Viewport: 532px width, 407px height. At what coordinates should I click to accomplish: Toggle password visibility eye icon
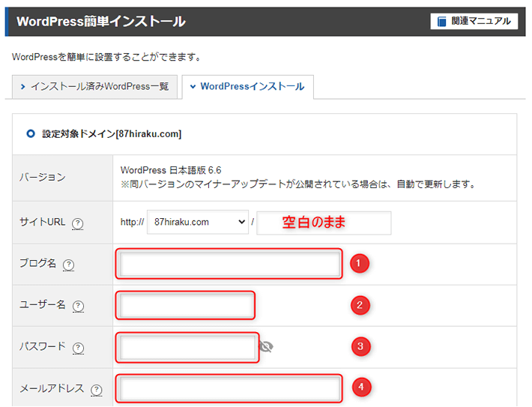tap(266, 346)
